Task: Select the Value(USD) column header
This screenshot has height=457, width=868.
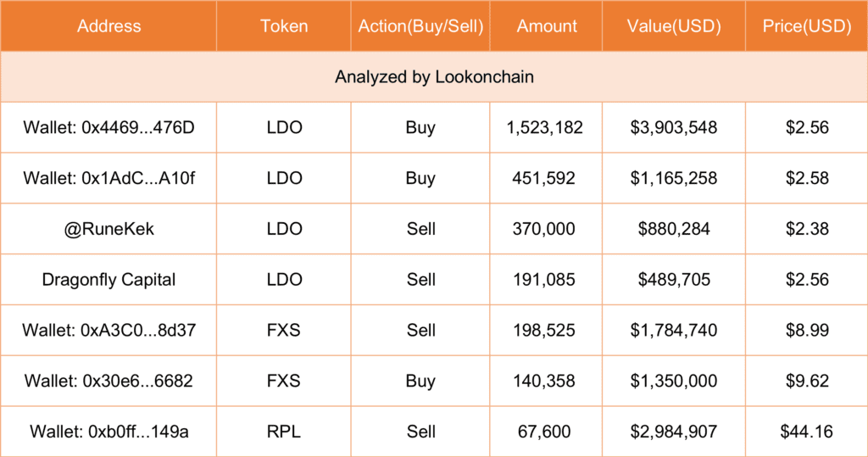Action: point(674,26)
